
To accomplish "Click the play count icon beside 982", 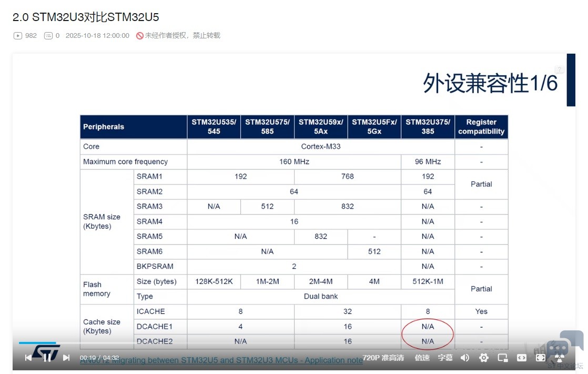I will (x=18, y=36).
